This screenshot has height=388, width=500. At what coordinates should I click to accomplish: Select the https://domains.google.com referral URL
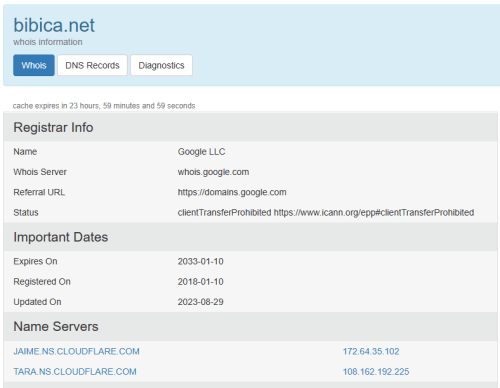[x=232, y=192]
